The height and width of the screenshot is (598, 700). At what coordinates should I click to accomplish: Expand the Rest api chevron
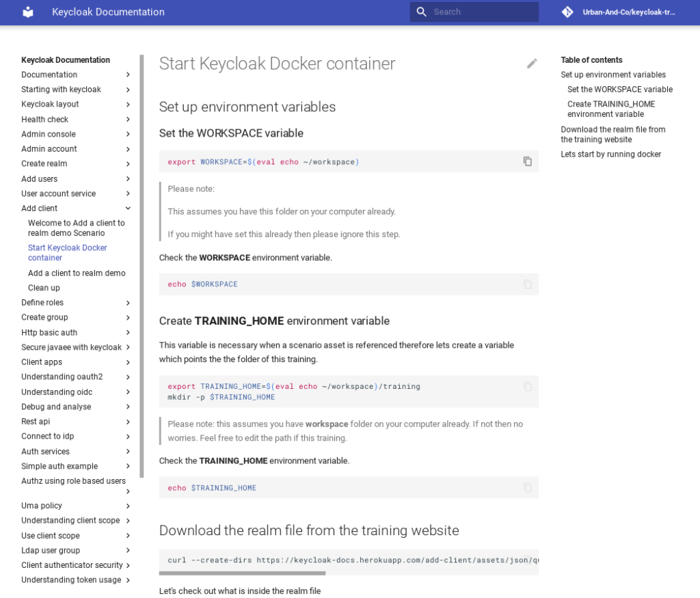tap(128, 422)
